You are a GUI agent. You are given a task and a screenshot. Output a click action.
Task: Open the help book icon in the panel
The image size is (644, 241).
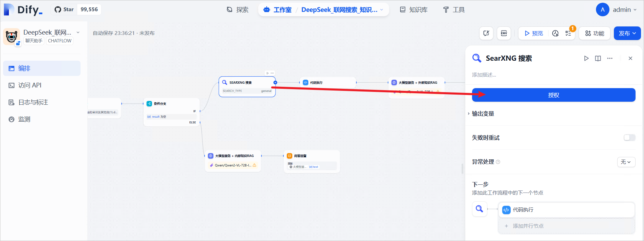(x=598, y=58)
